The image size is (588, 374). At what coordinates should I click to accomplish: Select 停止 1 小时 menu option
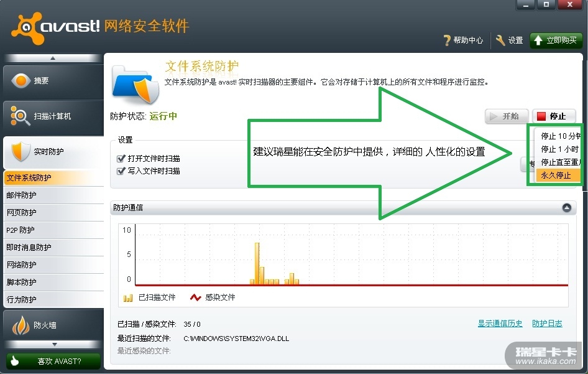558,149
